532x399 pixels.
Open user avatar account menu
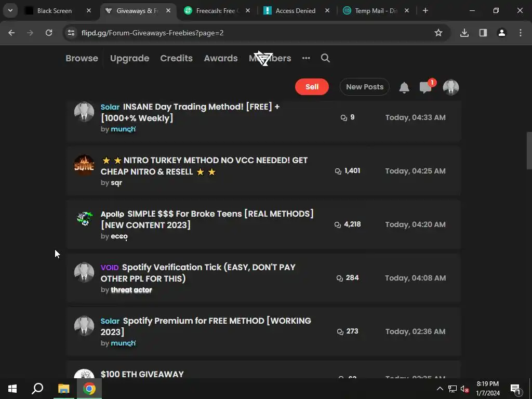pos(451,87)
